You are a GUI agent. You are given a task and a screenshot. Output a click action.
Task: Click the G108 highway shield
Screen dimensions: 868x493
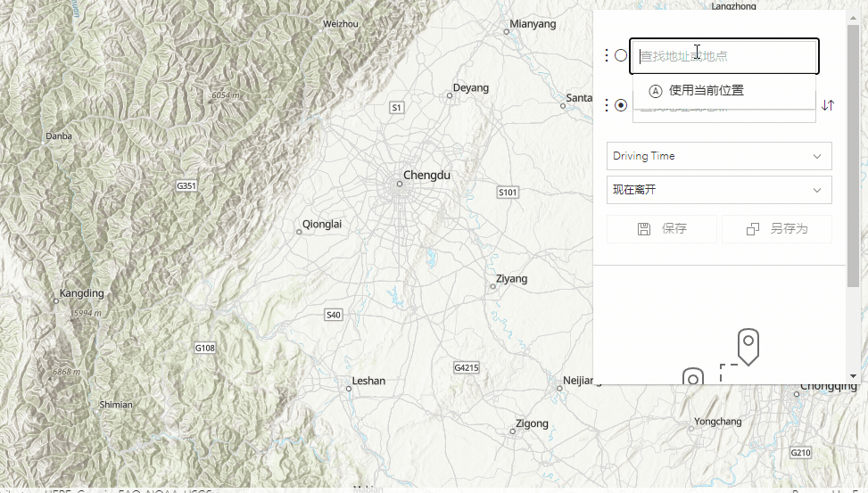click(x=205, y=348)
